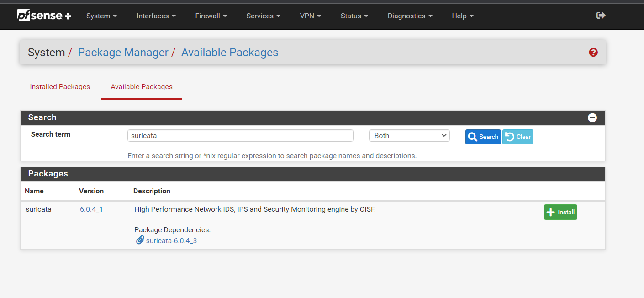Click the Name column header
Viewport: 644px width, 298px height.
coord(34,191)
